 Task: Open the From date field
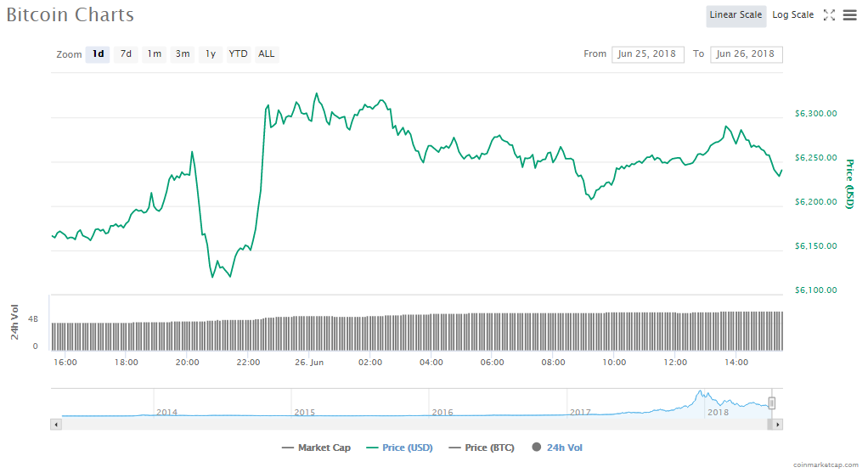click(647, 54)
